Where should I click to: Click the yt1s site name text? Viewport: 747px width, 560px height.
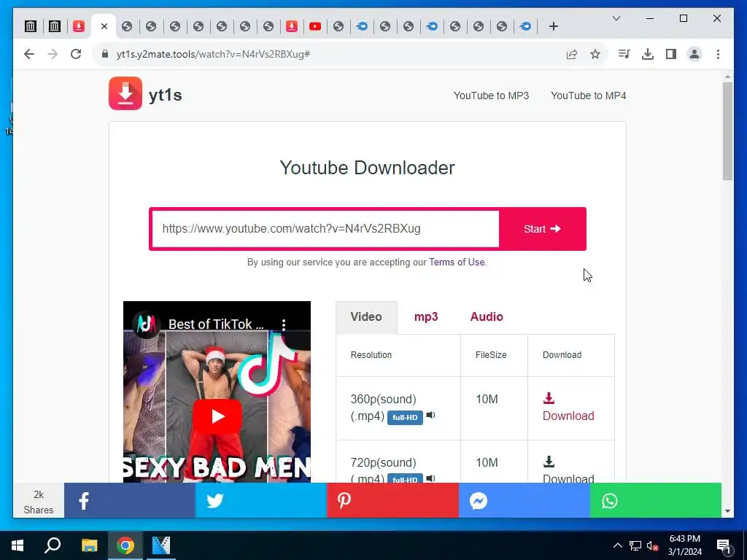pyautogui.click(x=166, y=95)
